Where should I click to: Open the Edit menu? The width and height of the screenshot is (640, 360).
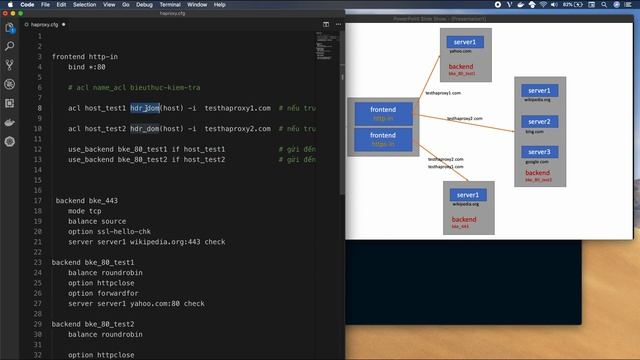tap(61, 4)
